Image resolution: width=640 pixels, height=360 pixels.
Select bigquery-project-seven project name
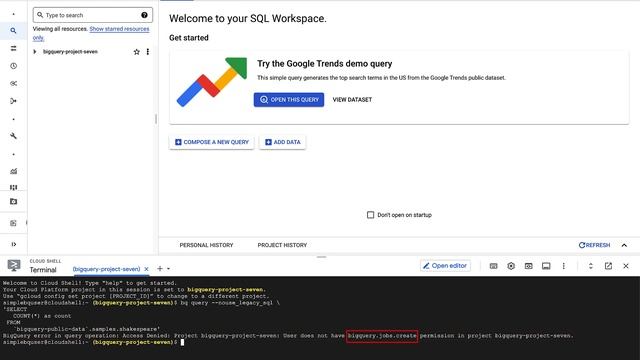click(70, 52)
